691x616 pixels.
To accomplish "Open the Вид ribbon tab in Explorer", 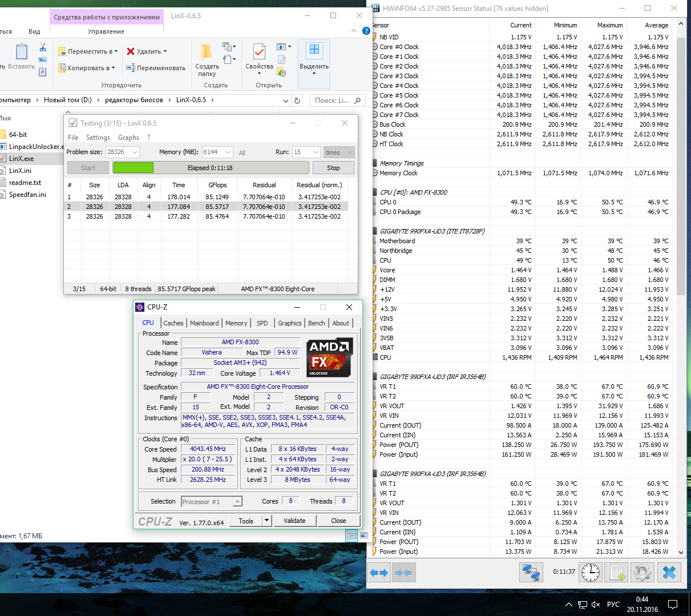I will (x=34, y=31).
